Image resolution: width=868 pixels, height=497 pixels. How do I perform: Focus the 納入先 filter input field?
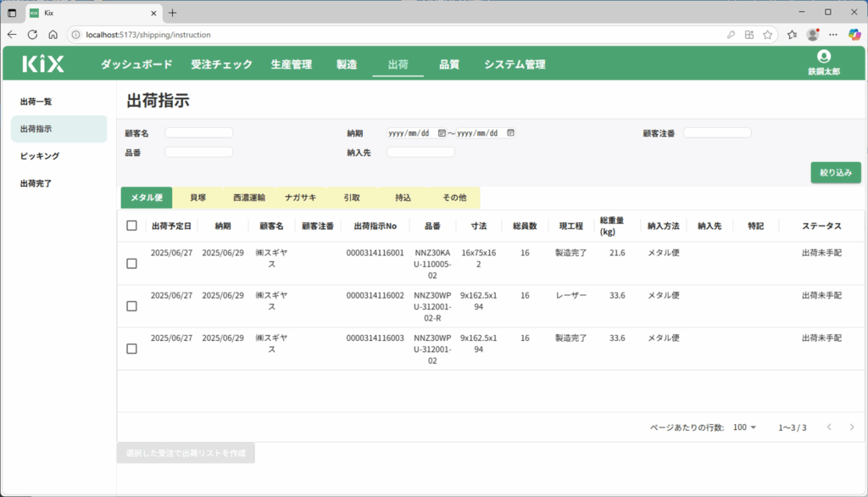click(x=420, y=153)
